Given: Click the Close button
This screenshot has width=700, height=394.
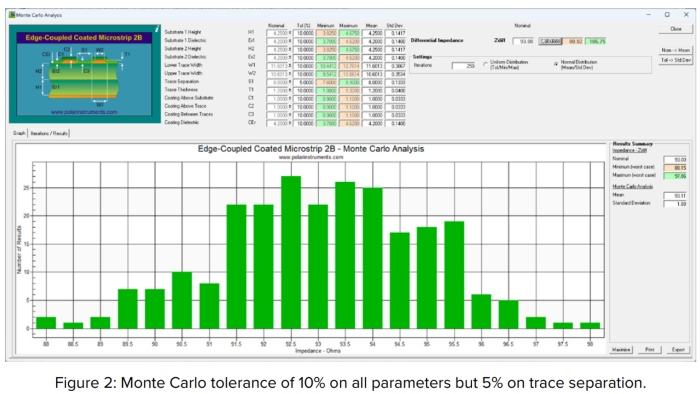Looking at the screenshot, I should pyautogui.click(x=675, y=29).
